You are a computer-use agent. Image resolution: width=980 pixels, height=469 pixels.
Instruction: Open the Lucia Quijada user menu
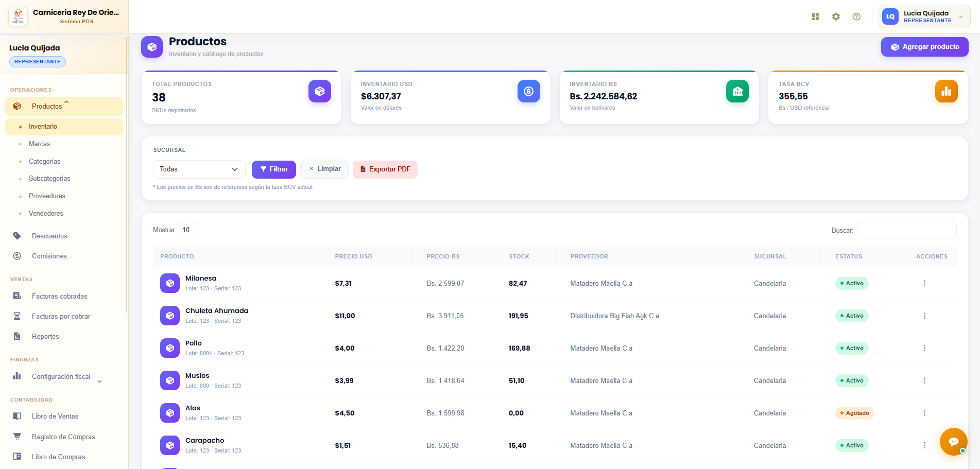924,16
